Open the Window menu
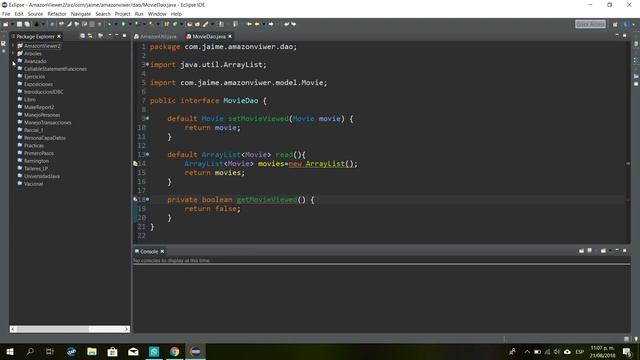 tap(157, 14)
